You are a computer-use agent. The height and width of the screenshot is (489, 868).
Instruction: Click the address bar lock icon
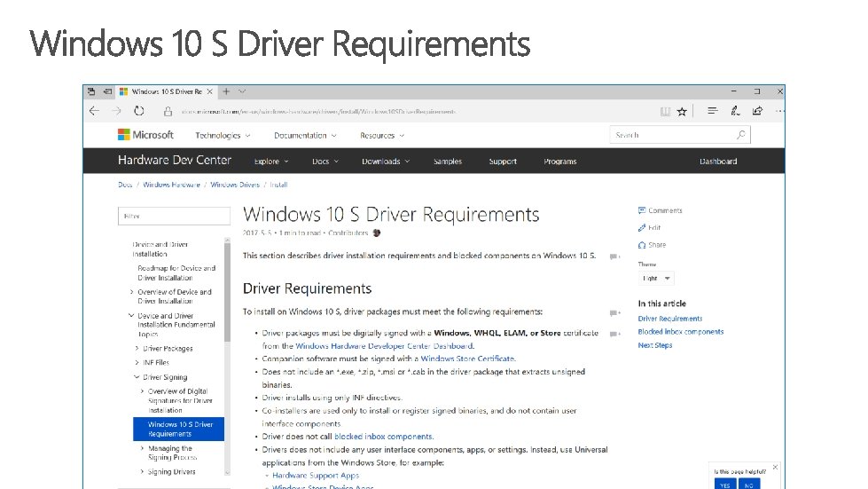pos(168,112)
